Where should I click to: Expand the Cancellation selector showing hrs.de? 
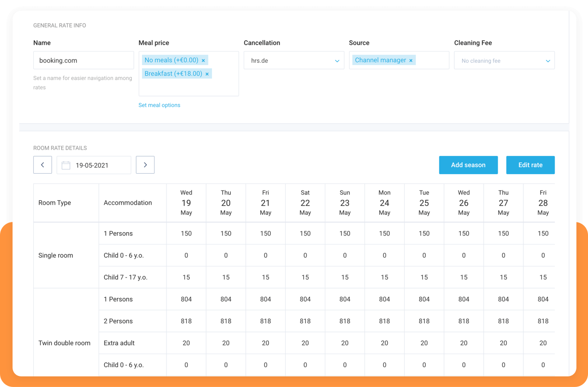click(294, 60)
